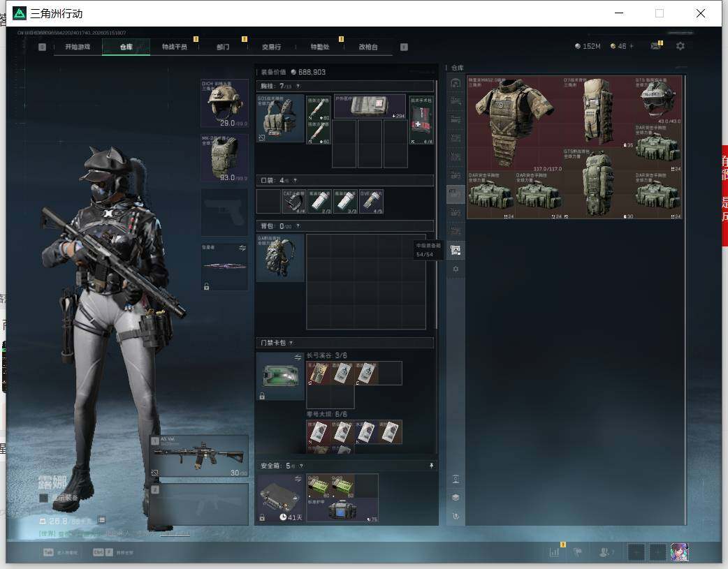
Task: Select the highlighted warehouse sidebar container
Action: (x=456, y=194)
